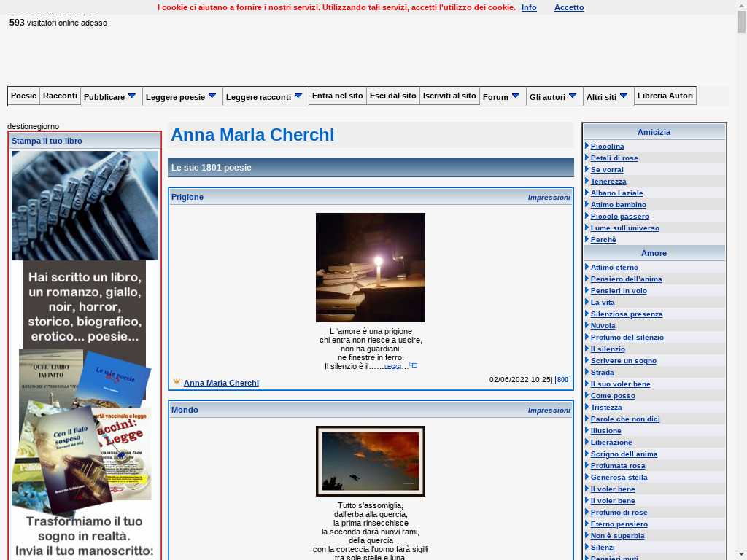
Task: Click the 800 views counter badge
Action: [x=562, y=380]
